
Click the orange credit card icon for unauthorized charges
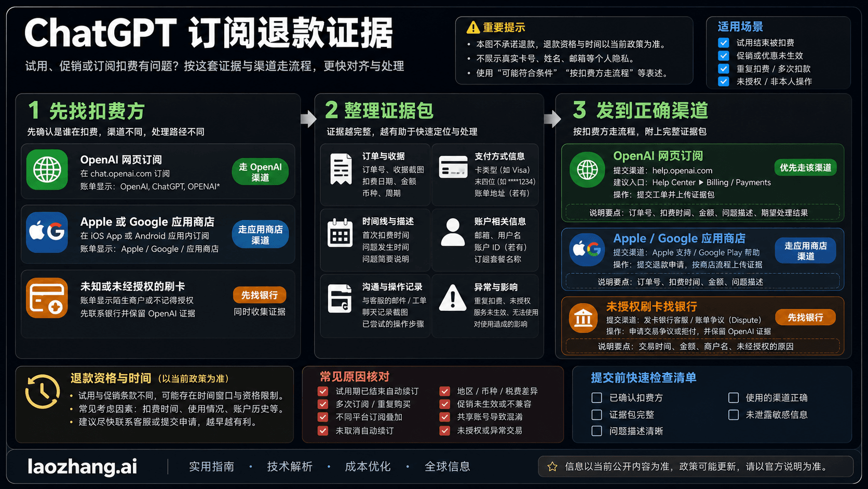47,298
